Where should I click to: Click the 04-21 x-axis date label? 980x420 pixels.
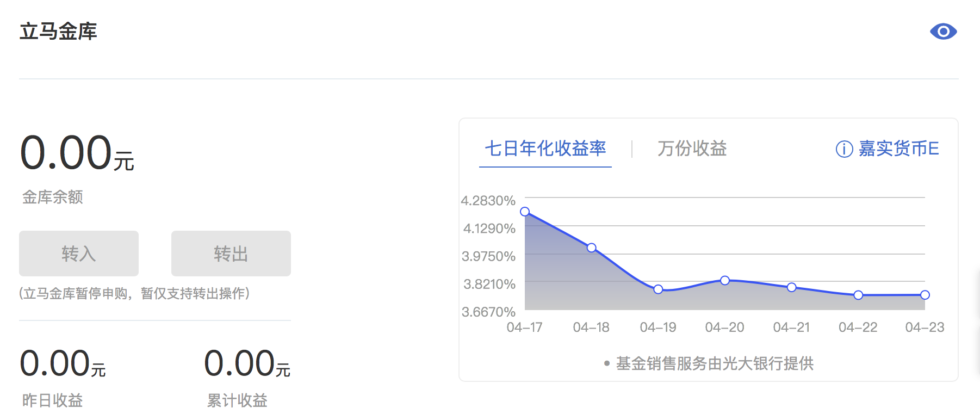click(x=792, y=327)
